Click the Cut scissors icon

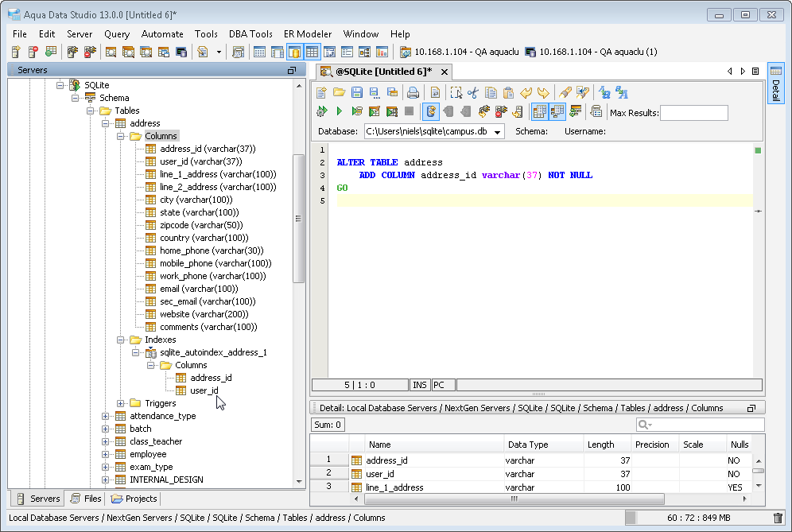(473, 92)
